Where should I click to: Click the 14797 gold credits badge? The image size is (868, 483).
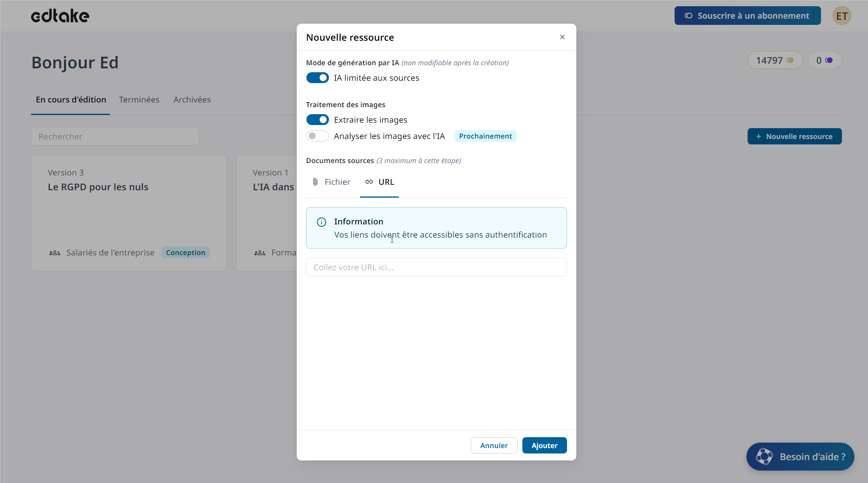(774, 60)
